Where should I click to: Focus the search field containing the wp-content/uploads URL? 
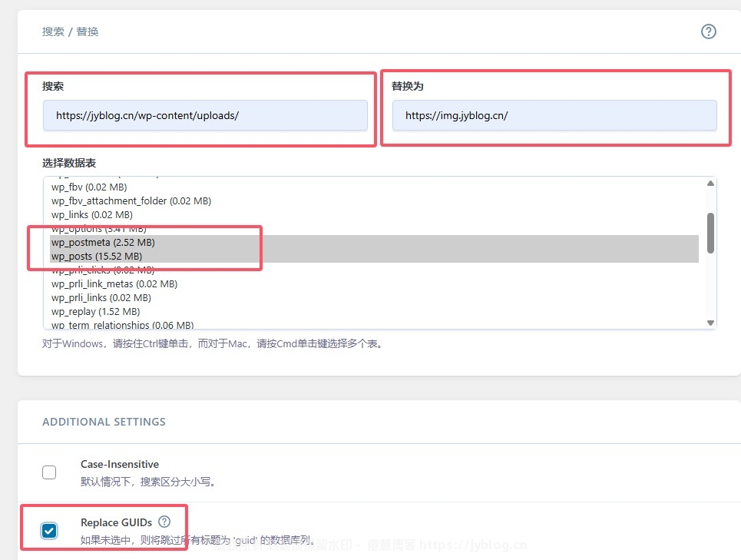[x=205, y=115]
